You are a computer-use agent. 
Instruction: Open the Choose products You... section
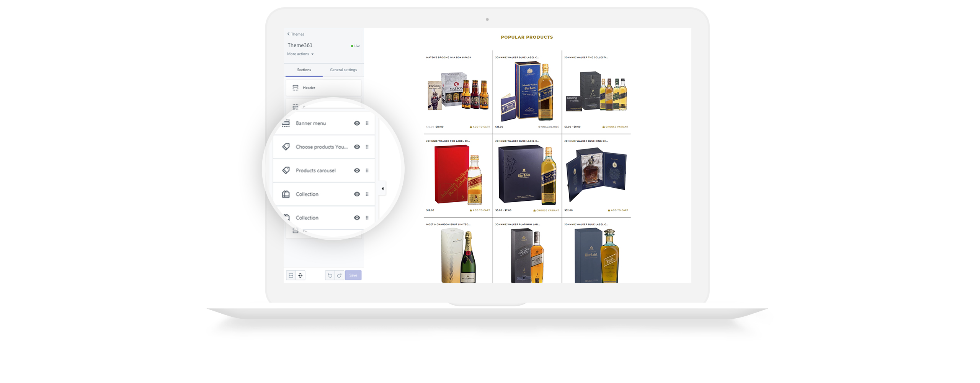323,147
